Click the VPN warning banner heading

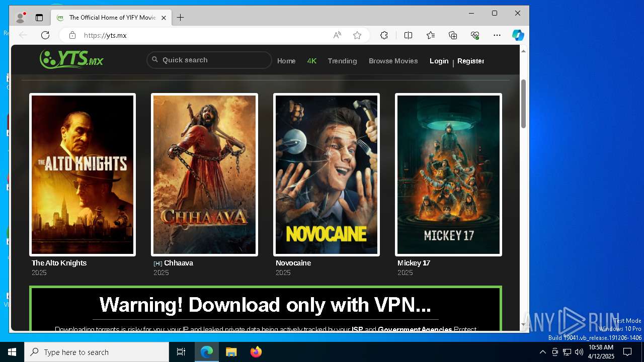[x=265, y=305]
